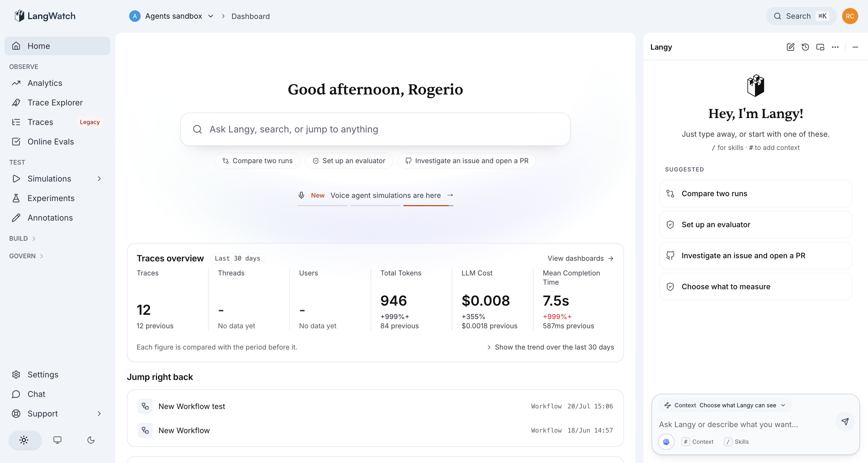Expand the BUILD section
This screenshot has height=463, width=868.
click(22, 238)
